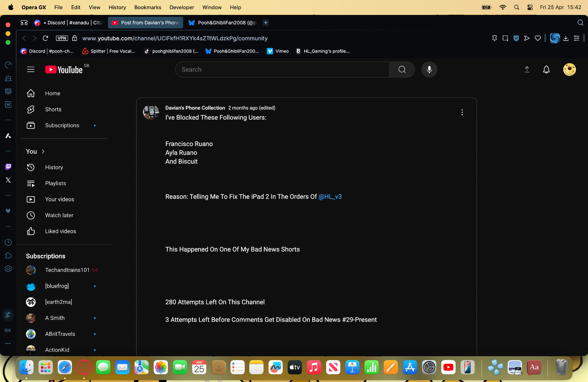Viewport: 588px width, 382px height.
Task: Open Watch later list
Action: click(65, 215)
